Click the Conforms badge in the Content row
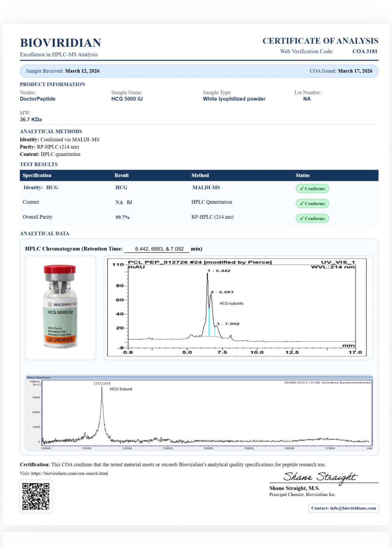Image resolution: width=392 pixels, height=548 pixels. coord(312,203)
